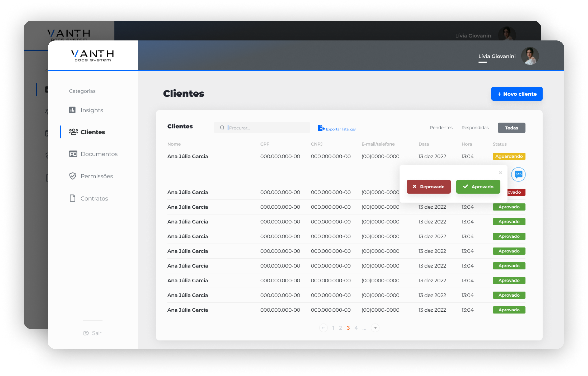Click Vanth logo in back window

69,35
